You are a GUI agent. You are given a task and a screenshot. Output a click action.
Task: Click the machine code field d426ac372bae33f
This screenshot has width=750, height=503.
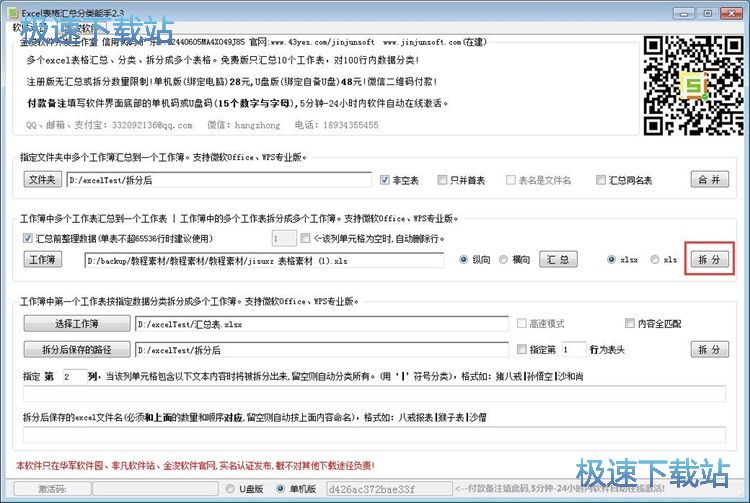[x=389, y=489]
